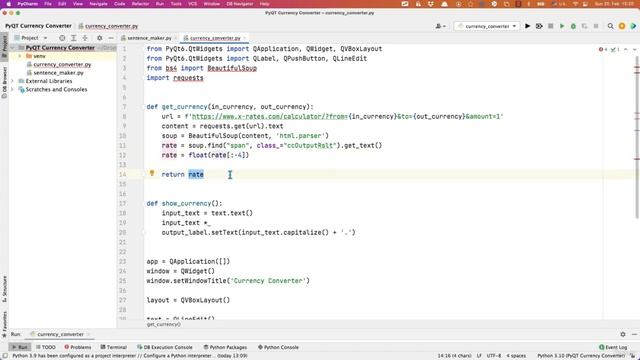Click Expand All icon in Project panel
The height and width of the screenshot is (360, 640).
(x=73, y=38)
